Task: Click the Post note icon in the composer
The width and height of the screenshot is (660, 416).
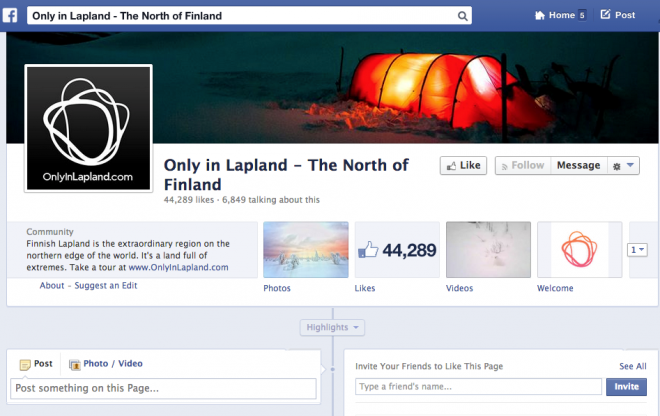Action: 25,364
